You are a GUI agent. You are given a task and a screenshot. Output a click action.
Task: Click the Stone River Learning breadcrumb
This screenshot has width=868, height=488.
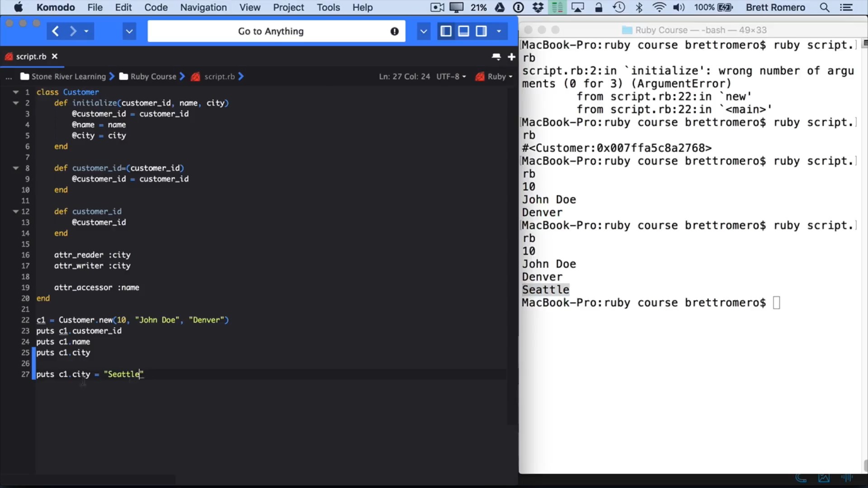[x=68, y=77]
